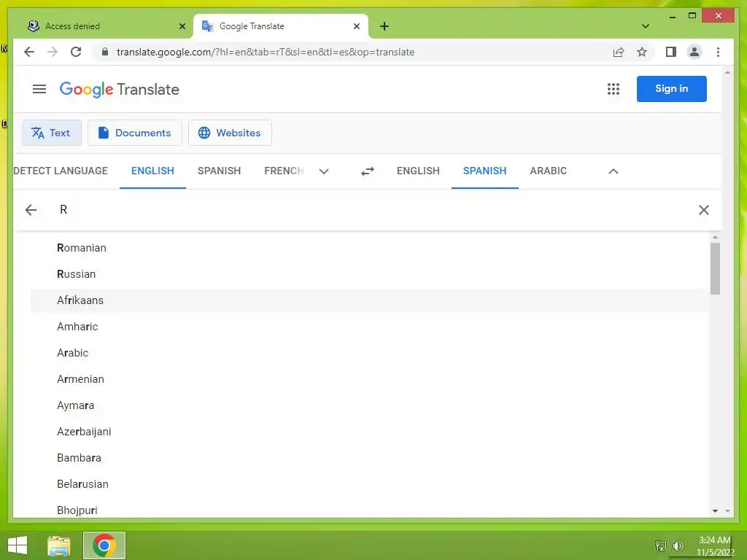Clear the language search text
The width and height of the screenshot is (747, 560).
click(x=704, y=210)
